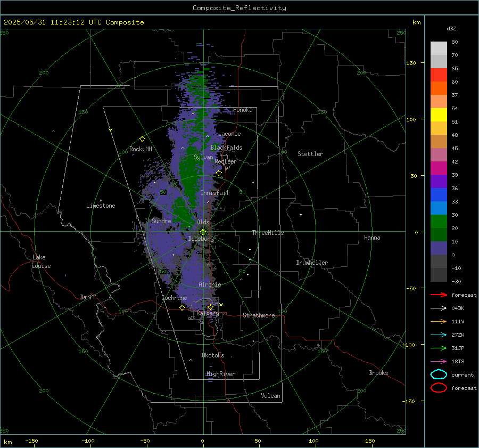Click the Sundre city label

tap(161, 221)
